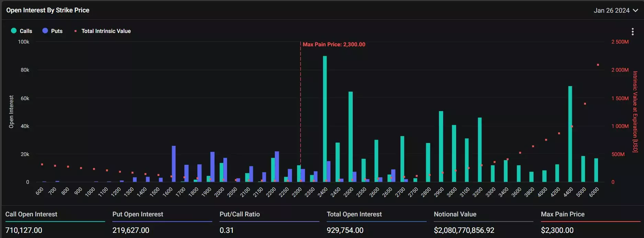The image size is (644, 238).
Task: Click the chevron next to Jan 26 2024
Action: click(x=635, y=11)
